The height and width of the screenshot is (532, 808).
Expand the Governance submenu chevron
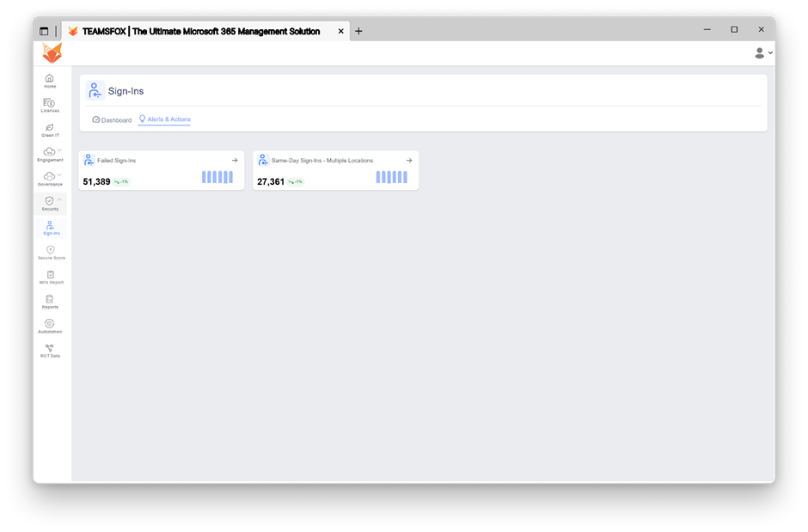pyautogui.click(x=60, y=175)
